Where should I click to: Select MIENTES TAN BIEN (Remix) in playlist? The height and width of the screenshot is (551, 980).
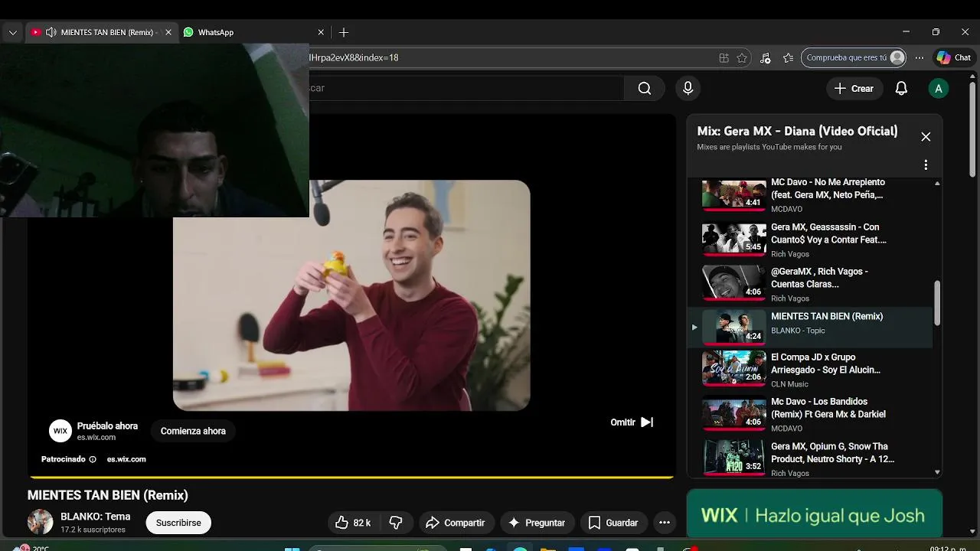(x=812, y=327)
